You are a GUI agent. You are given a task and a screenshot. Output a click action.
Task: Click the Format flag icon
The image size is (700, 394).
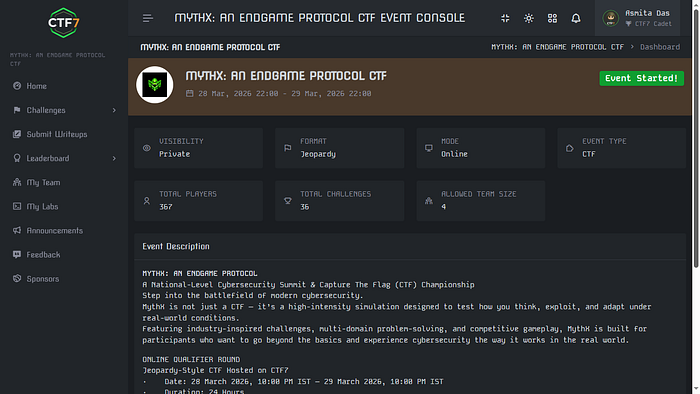pos(288,148)
